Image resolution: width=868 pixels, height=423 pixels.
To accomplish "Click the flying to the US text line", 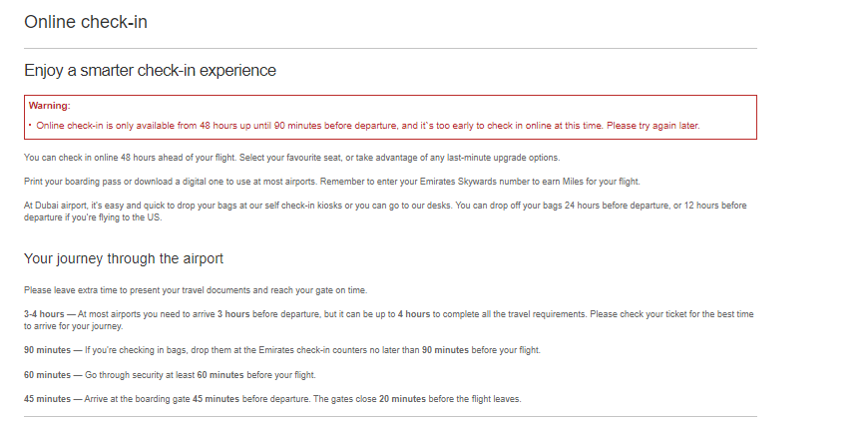I will [x=93, y=217].
